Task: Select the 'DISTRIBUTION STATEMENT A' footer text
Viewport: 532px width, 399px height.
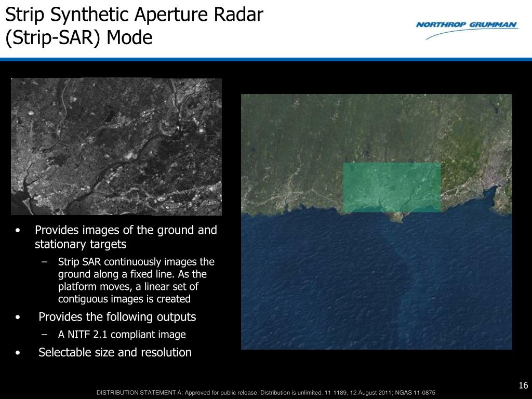Action: (265, 393)
